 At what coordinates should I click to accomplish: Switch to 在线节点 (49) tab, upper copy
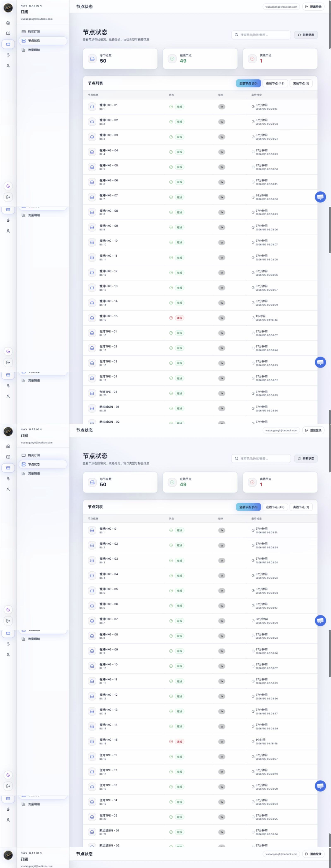pyautogui.click(x=275, y=83)
